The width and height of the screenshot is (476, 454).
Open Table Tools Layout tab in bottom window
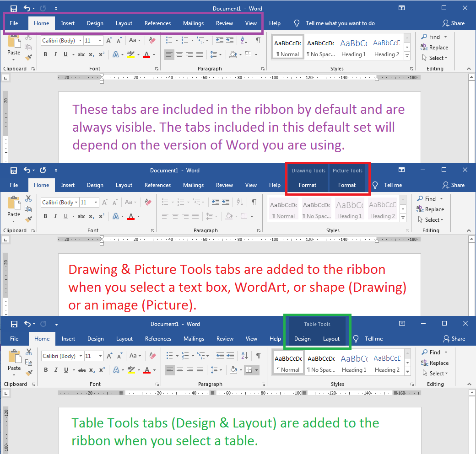pyautogui.click(x=331, y=339)
